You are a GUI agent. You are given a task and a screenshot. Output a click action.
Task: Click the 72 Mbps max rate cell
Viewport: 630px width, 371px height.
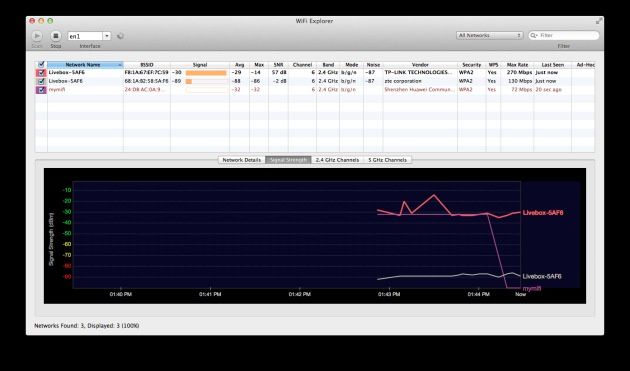pos(521,90)
